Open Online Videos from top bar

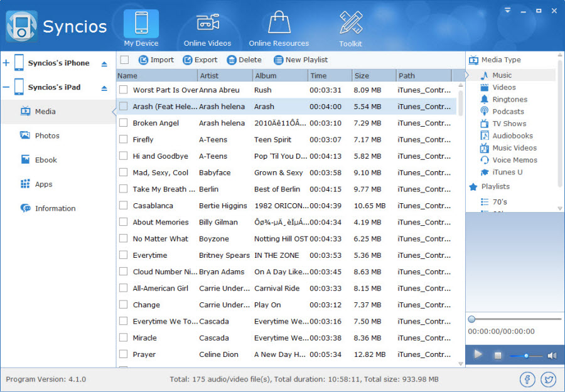pos(207,24)
